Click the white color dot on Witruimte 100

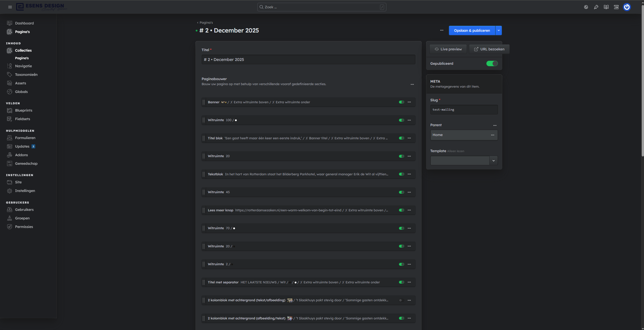tap(236, 120)
